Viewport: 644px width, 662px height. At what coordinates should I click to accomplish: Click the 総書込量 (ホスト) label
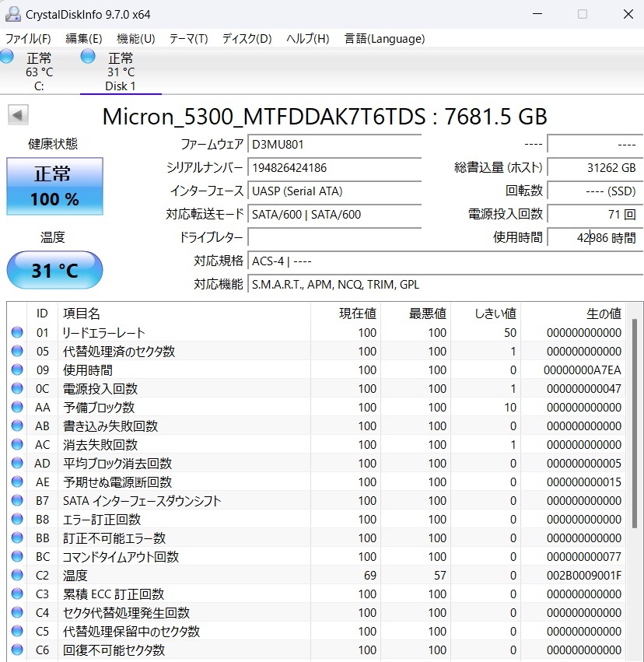(499, 167)
